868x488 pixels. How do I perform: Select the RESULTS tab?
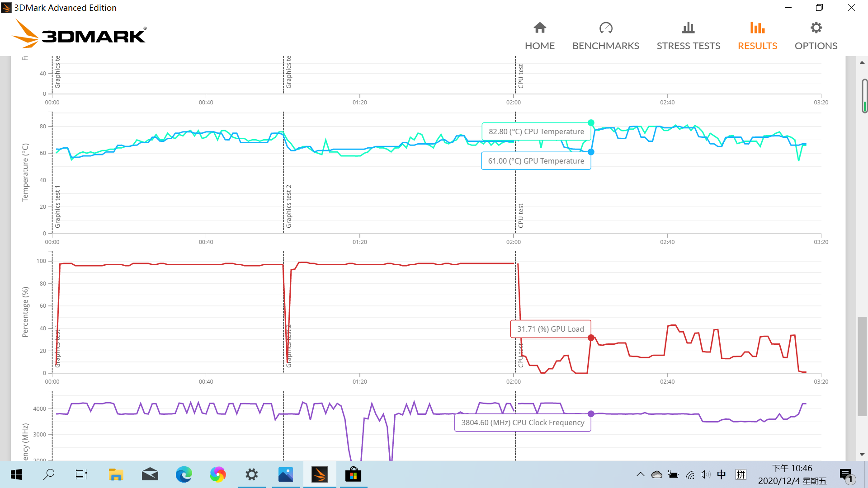click(758, 36)
